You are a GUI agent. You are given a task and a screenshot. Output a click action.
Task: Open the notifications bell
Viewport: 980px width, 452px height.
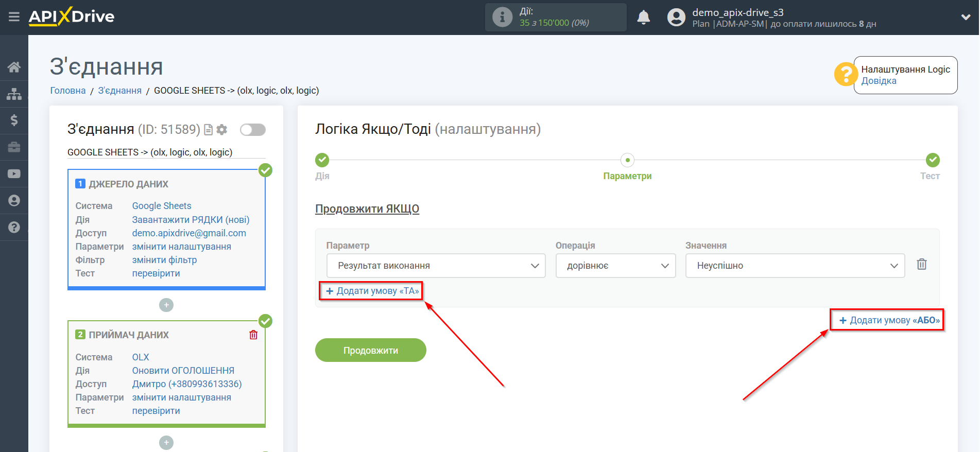tap(644, 18)
